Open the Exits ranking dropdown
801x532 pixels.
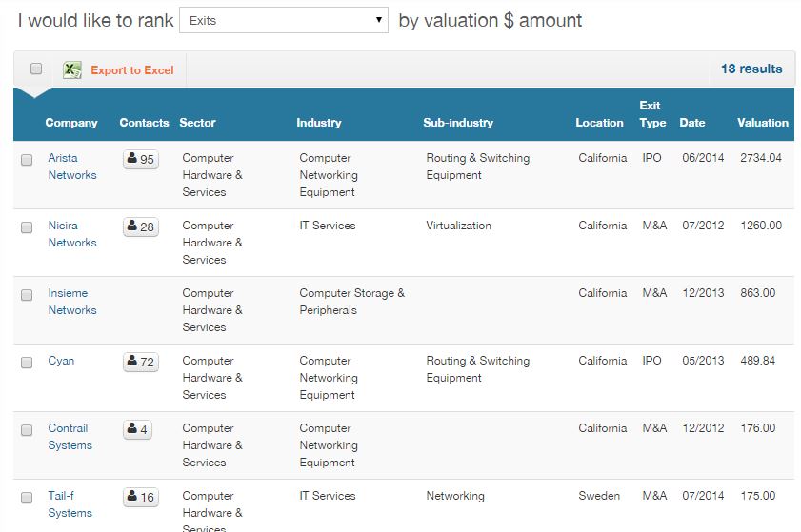tap(283, 20)
